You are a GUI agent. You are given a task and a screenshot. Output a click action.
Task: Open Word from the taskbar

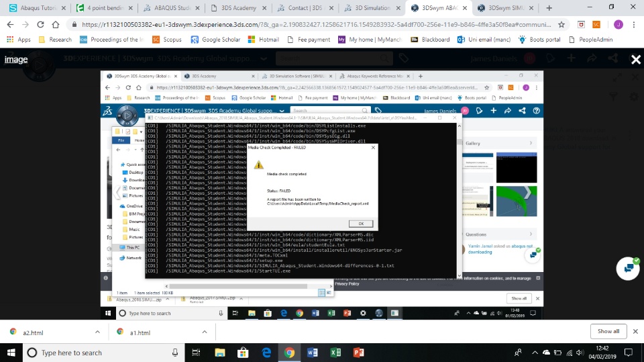313,353
